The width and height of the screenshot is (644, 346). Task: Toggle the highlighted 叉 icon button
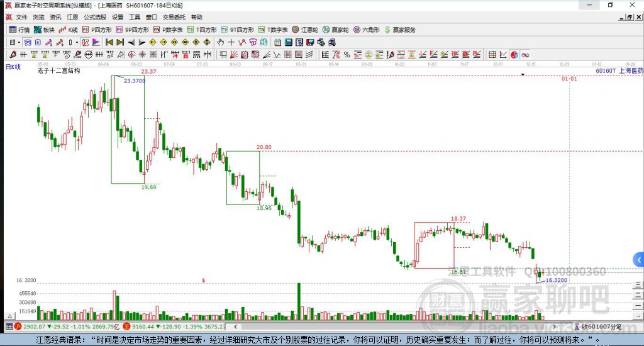coord(85,42)
